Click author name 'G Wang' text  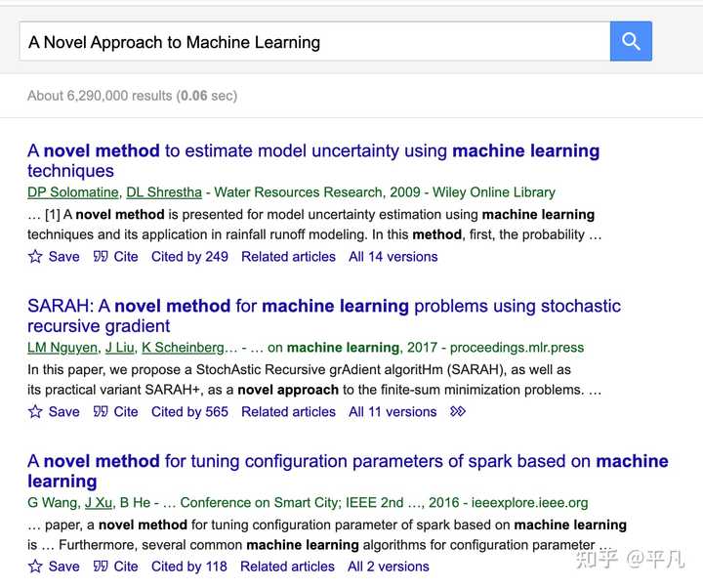point(53,503)
